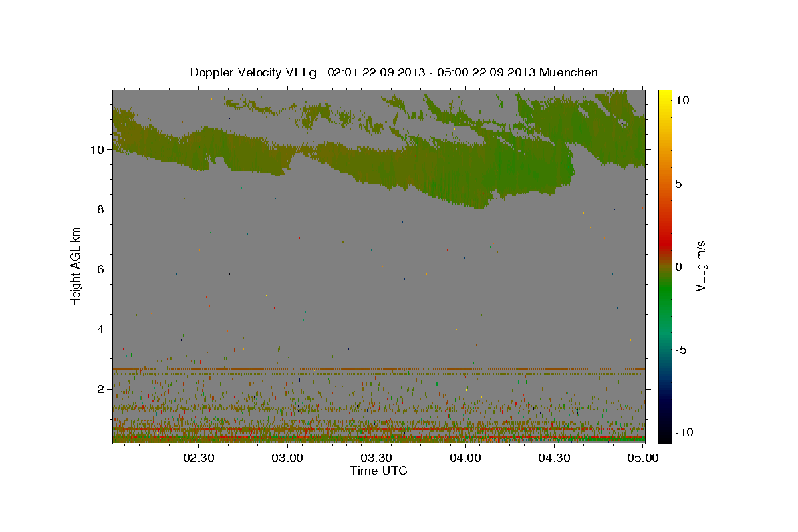The width and height of the screenshot is (798, 532).
Task: Click the black bottom of the colorbar
Action: (x=665, y=436)
